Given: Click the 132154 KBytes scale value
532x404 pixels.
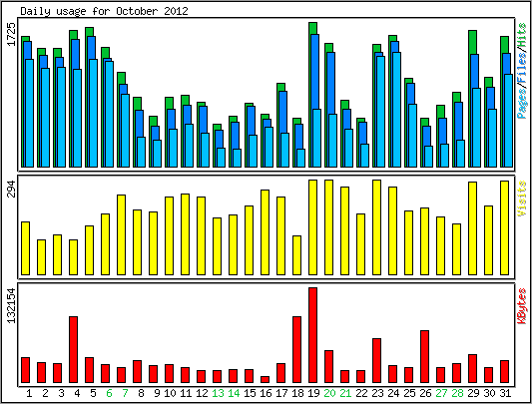Looking at the screenshot, I should 12,305.
